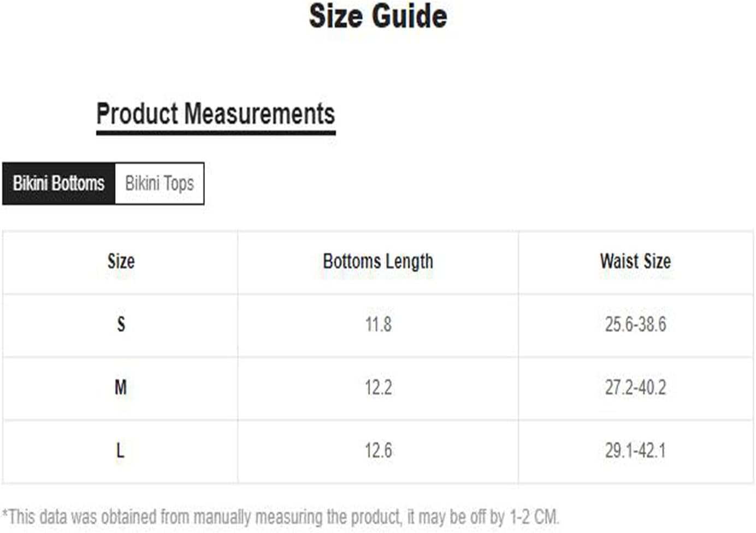Click the 12.2 bottoms length value
The image size is (756, 533).
pyautogui.click(x=378, y=388)
